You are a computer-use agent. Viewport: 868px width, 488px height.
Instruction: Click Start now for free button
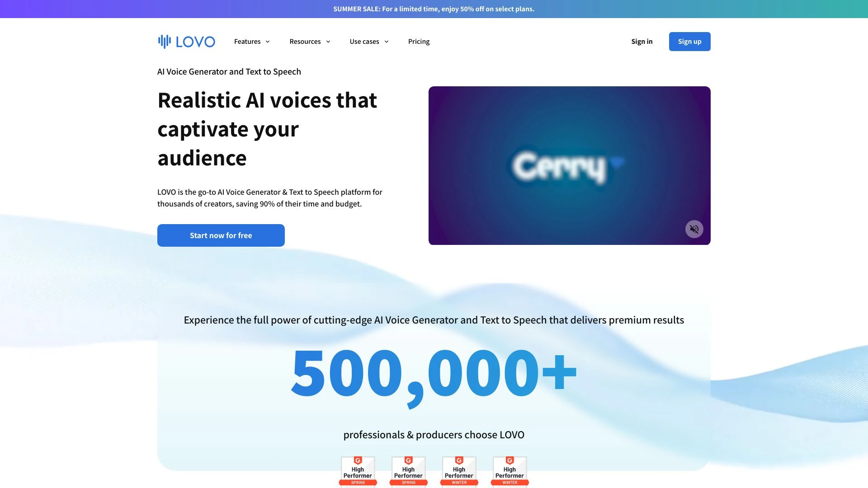(221, 235)
